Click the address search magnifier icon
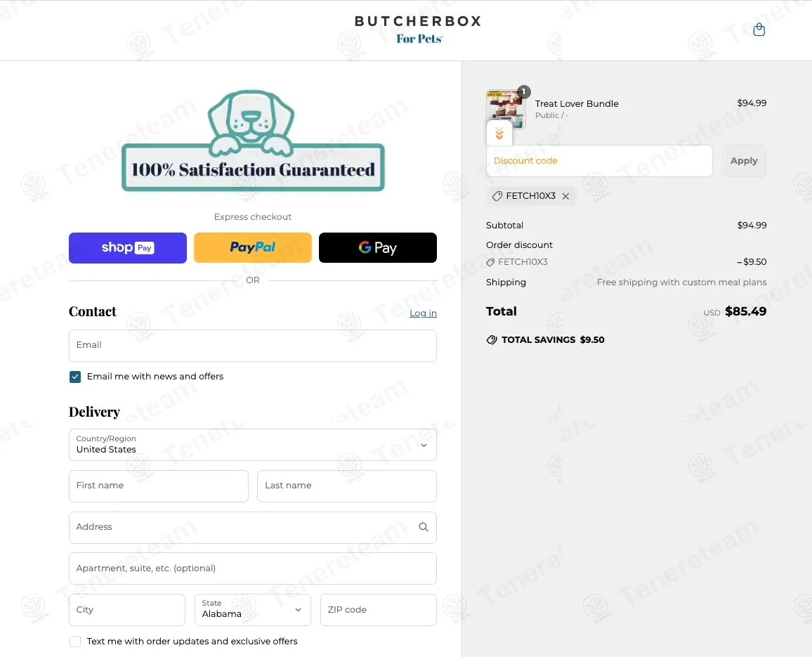 click(423, 527)
